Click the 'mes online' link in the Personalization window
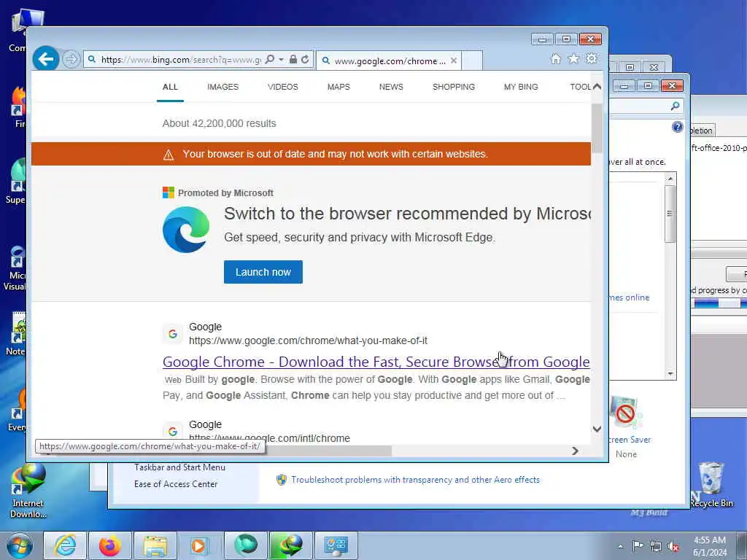 [x=629, y=297]
